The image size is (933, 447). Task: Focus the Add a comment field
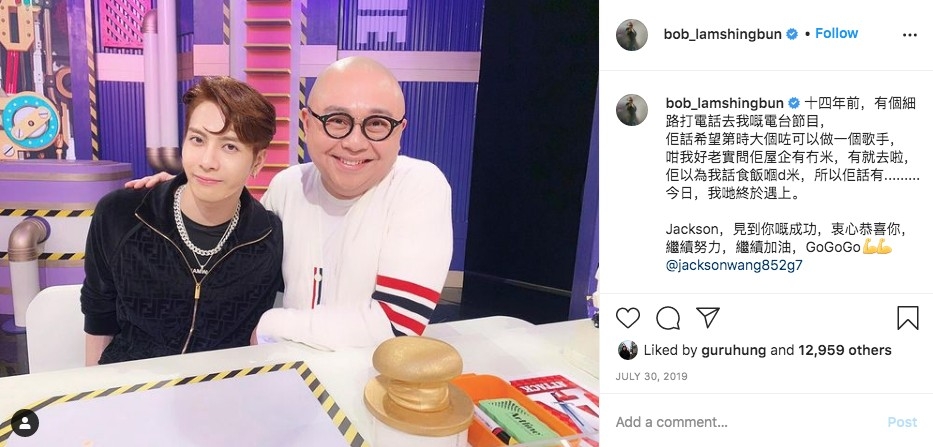pos(744,422)
